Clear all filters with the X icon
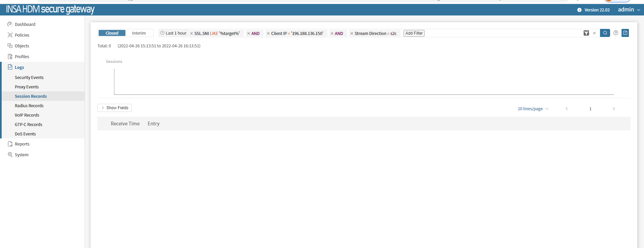Image resolution: width=644 pixels, height=248 pixels. (x=594, y=33)
